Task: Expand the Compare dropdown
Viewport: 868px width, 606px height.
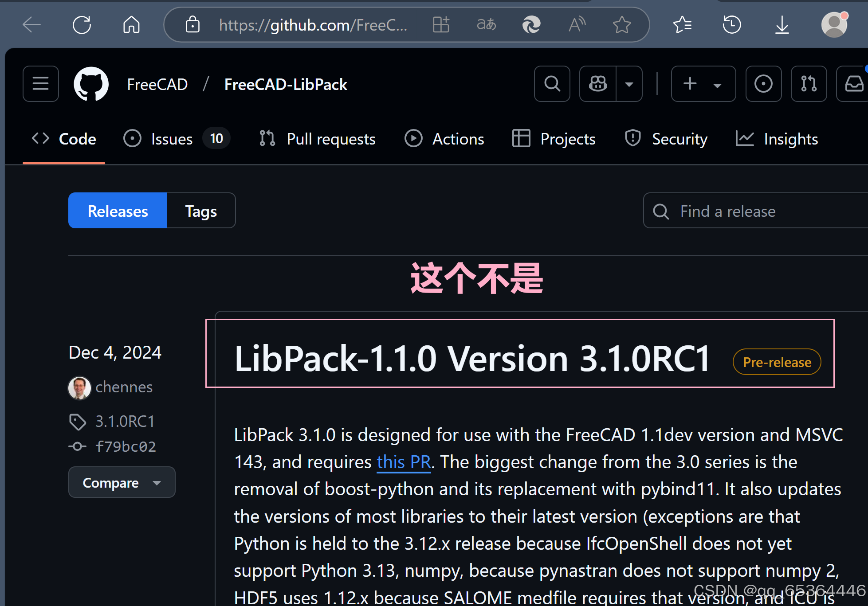Action: pos(122,482)
